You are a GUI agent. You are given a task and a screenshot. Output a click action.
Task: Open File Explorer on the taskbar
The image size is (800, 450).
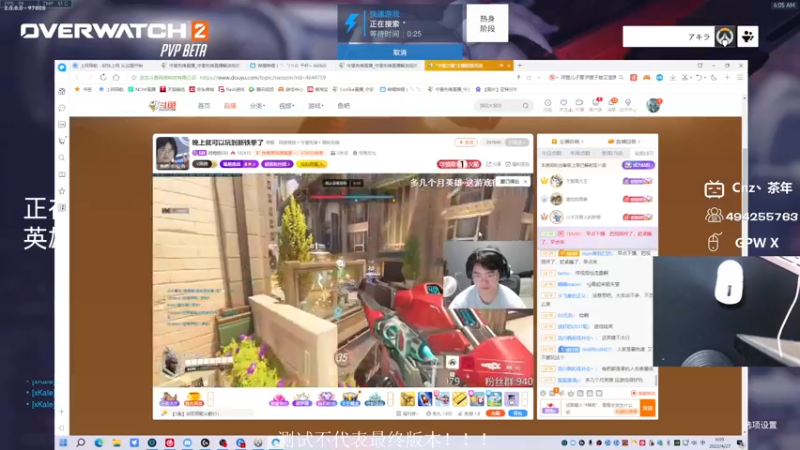(x=116, y=443)
